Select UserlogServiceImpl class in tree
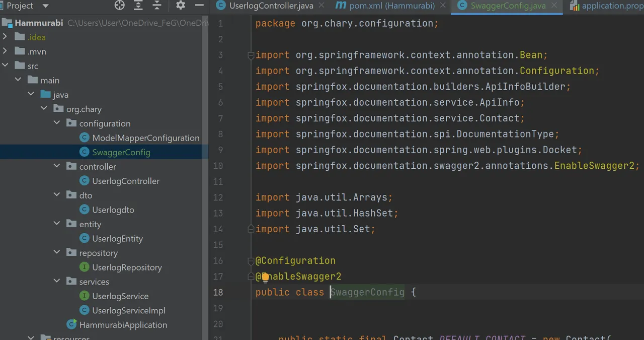Viewport: 644px width, 340px height. coord(129,310)
